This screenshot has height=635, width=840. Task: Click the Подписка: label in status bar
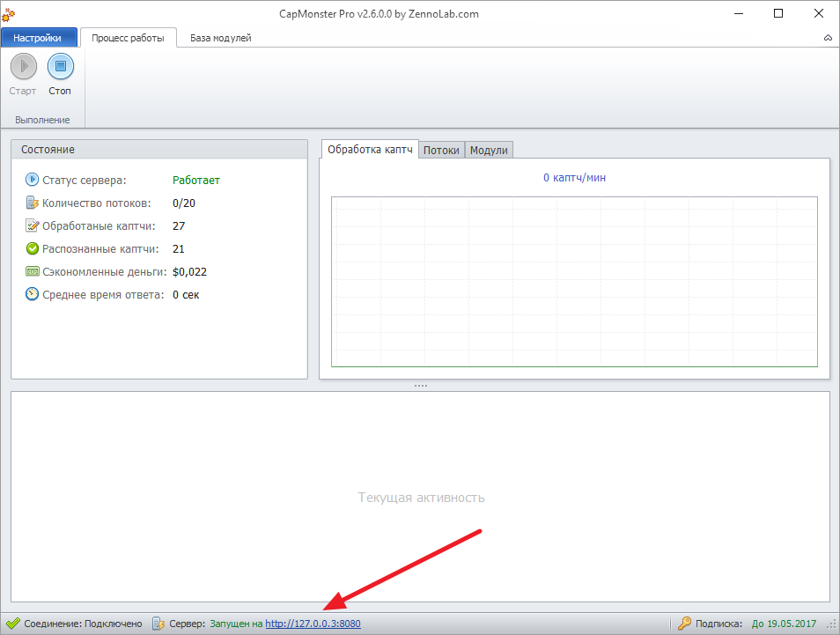click(x=718, y=624)
